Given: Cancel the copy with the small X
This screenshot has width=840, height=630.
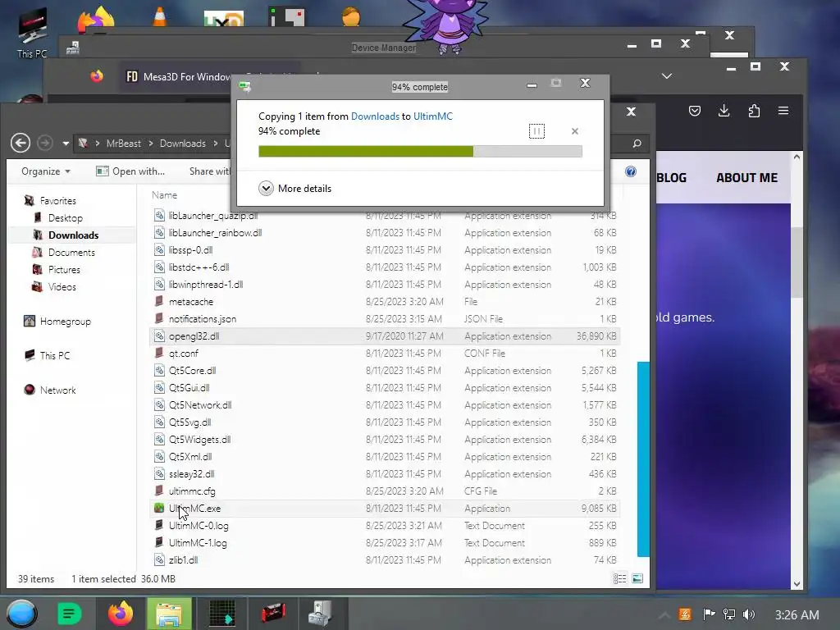Looking at the screenshot, I should [575, 131].
